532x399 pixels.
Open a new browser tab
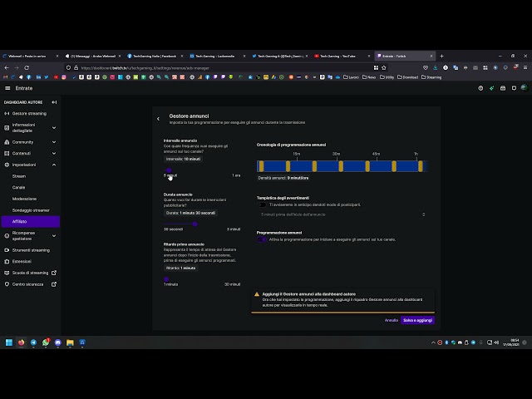(x=441, y=56)
